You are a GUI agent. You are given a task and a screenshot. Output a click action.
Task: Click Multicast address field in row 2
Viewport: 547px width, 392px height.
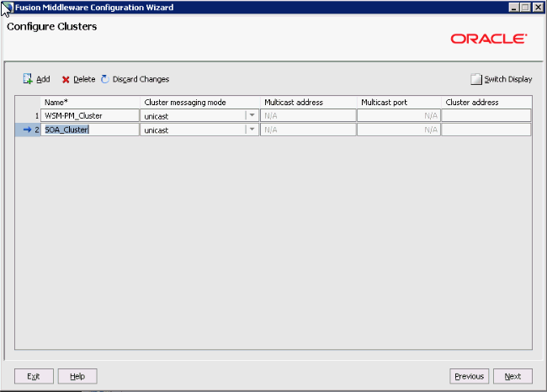coord(308,130)
